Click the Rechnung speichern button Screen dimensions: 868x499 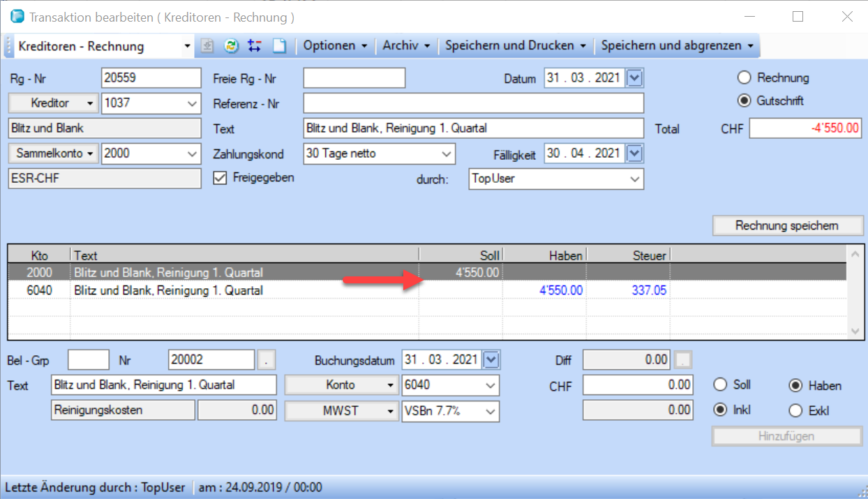pyautogui.click(x=787, y=225)
